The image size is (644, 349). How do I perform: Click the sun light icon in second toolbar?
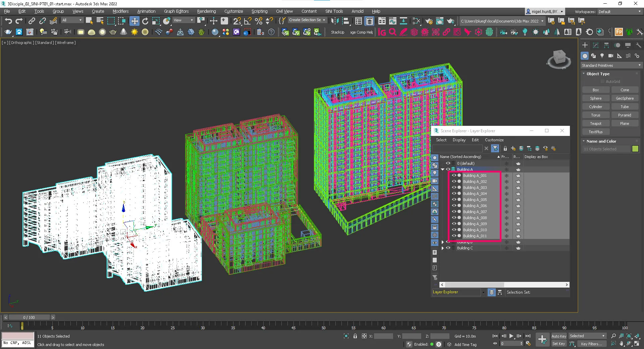coord(135,32)
